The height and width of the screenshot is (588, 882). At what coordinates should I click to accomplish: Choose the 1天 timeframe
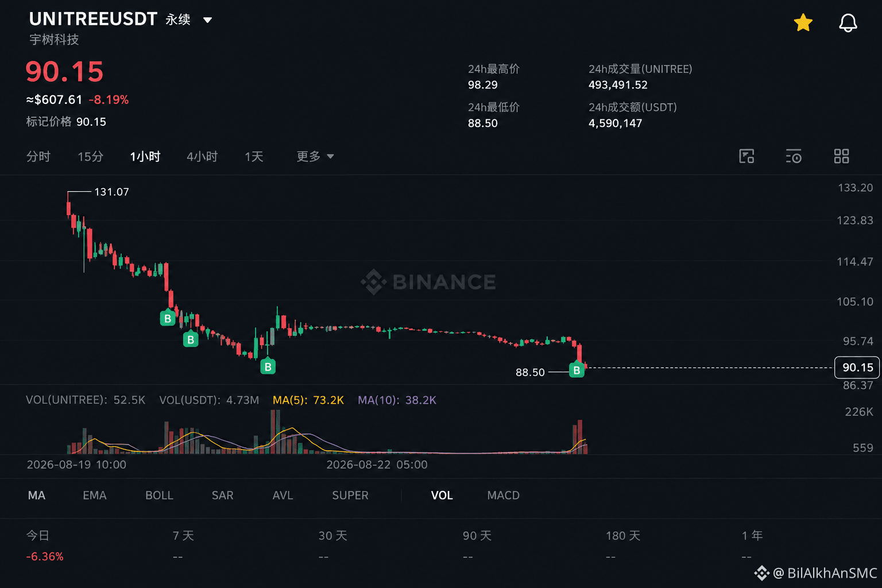click(254, 156)
